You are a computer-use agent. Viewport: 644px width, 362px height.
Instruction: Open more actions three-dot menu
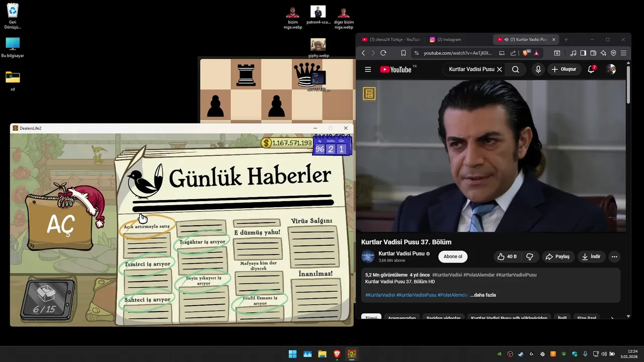pyautogui.click(x=614, y=256)
